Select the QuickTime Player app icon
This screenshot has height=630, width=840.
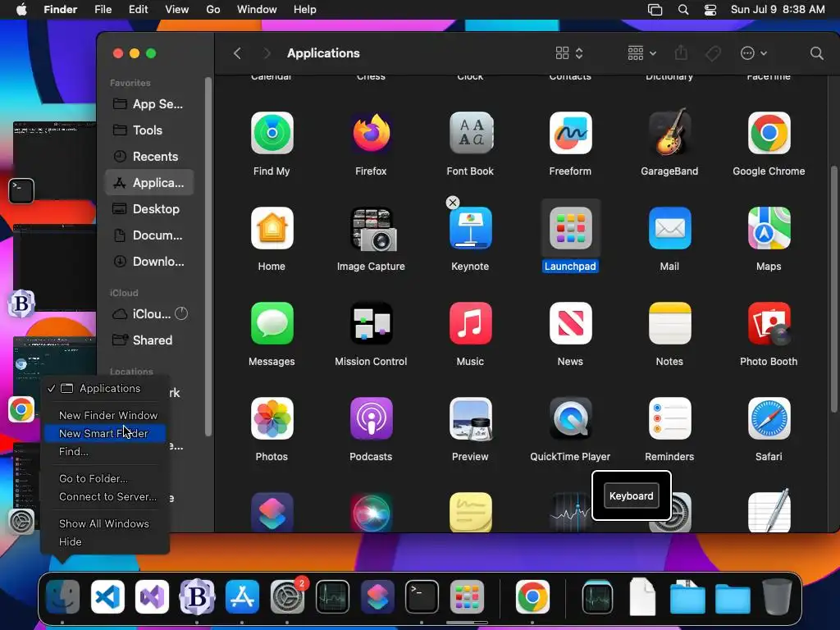point(570,418)
